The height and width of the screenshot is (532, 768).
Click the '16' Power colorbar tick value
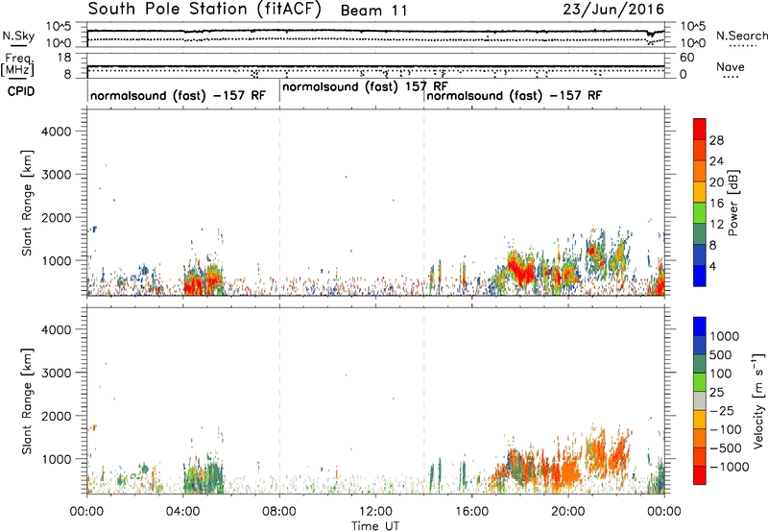tap(716, 204)
